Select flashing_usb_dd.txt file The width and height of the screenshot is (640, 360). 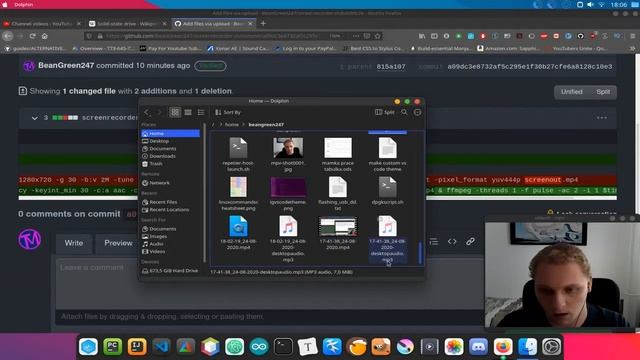tap(338, 193)
